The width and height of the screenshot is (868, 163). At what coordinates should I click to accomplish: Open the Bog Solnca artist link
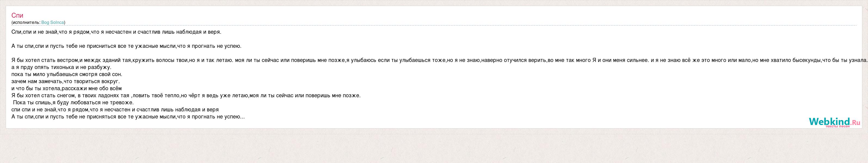[53, 23]
